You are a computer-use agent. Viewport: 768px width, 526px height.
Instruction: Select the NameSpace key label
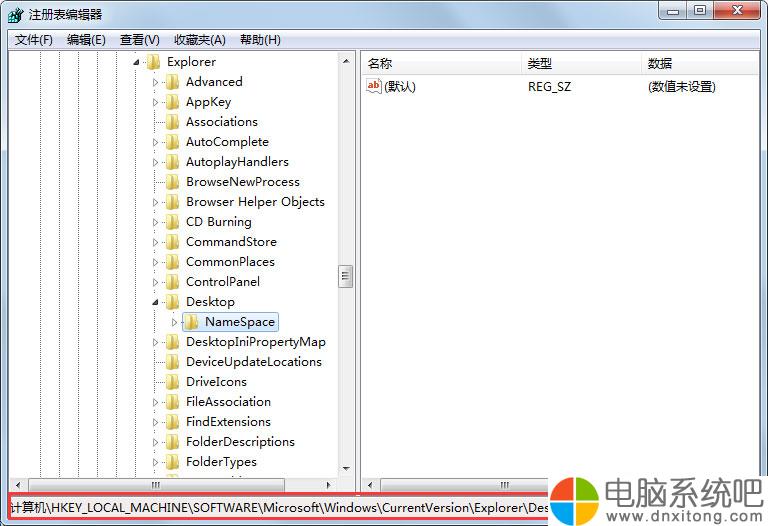(x=240, y=322)
